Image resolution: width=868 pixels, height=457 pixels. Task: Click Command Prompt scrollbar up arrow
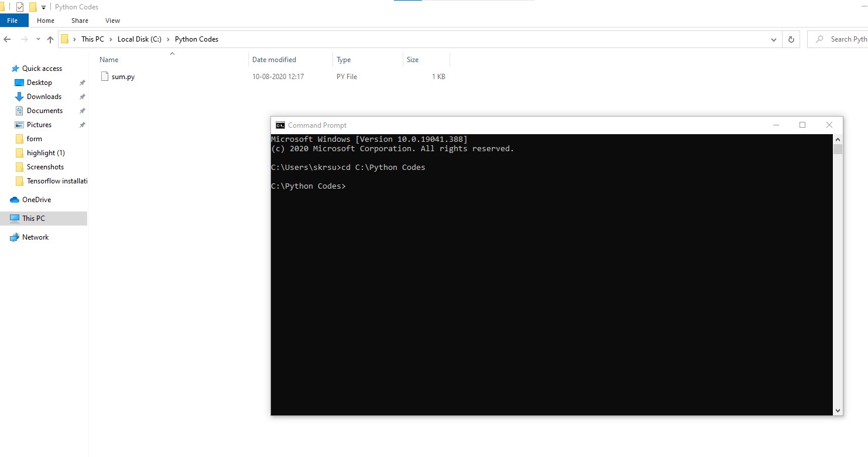coord(838,139)
